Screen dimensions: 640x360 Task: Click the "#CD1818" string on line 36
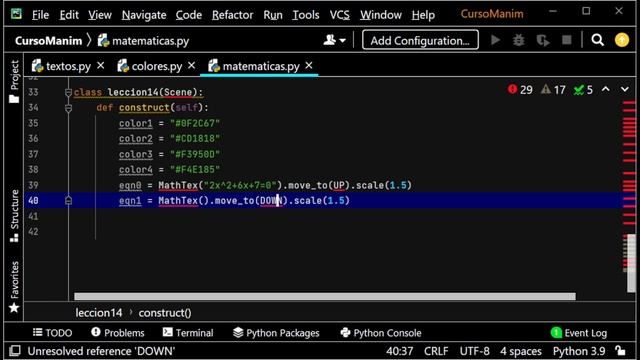195,139
